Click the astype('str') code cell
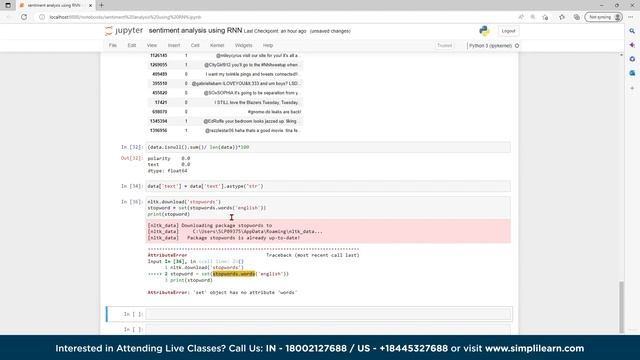The width and height of the screenshot is (640, 360). click(328, 186)
